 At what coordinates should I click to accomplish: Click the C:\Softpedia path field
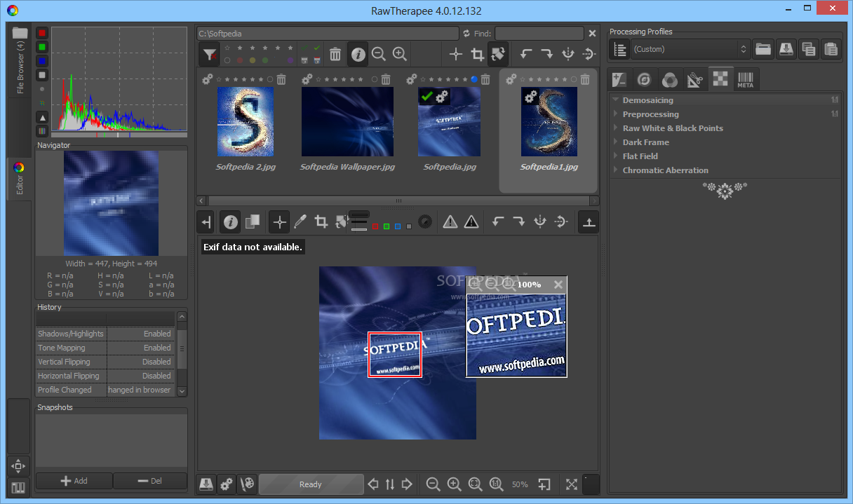tap(328, 33)
